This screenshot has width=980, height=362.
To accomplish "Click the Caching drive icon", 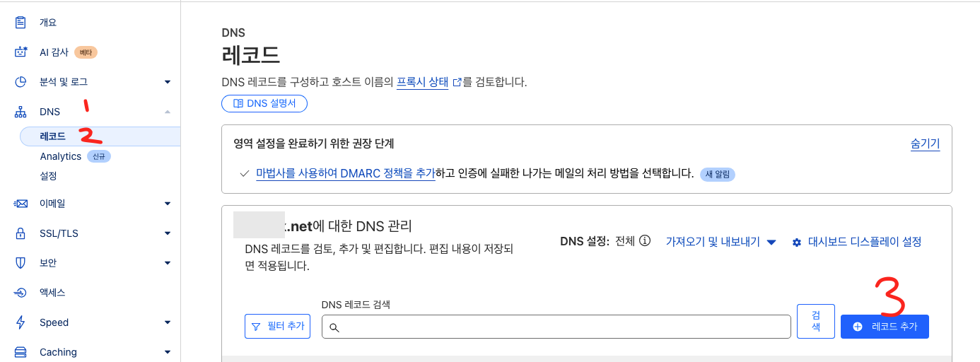I will 21,352.
